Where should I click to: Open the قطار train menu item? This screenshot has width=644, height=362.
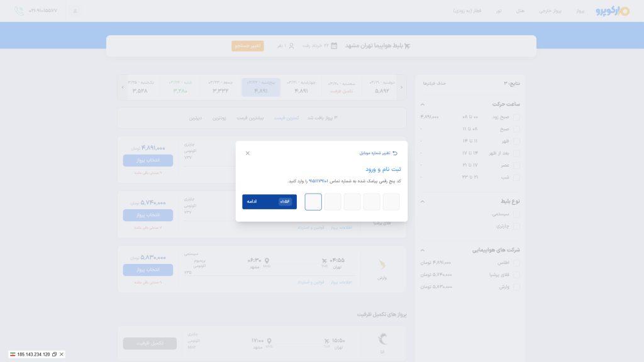467,11
